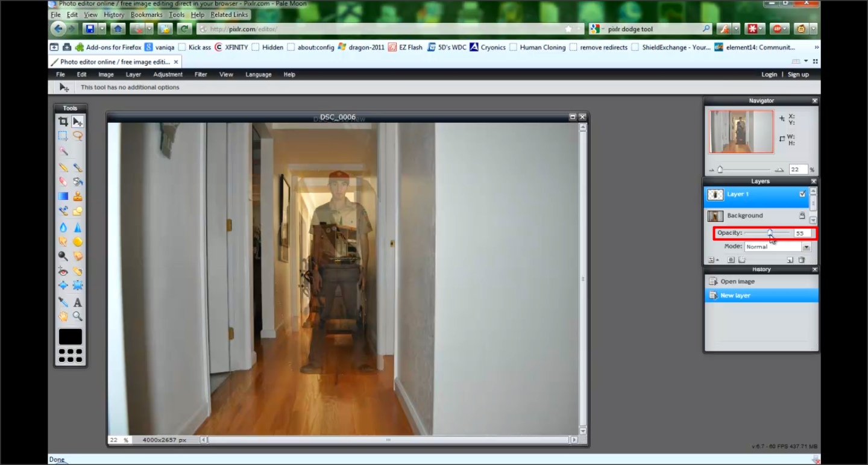The height and width of the screenshot is (465, 868).
Task: Open Pixlr editor's Filter menu
Action: 201,75
